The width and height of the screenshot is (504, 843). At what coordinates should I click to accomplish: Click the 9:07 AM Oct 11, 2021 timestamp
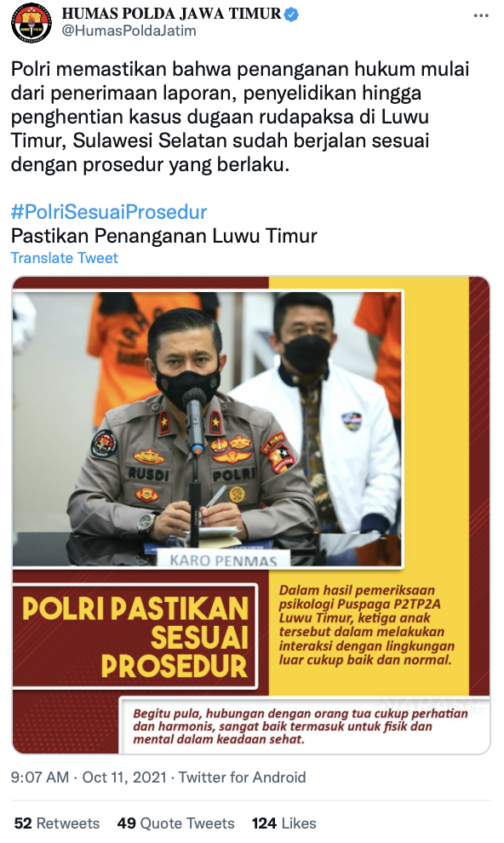pyautogui.click(x=89, y=777)
